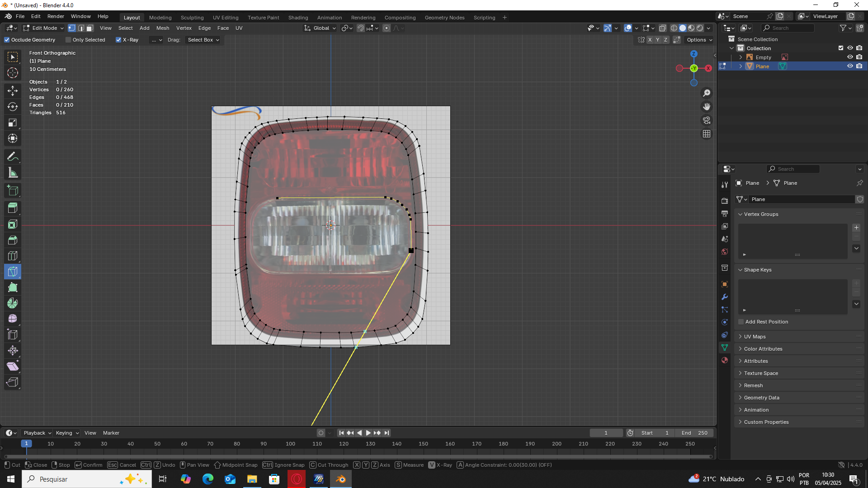Select the Measure tool

click(x=13, y=173)
